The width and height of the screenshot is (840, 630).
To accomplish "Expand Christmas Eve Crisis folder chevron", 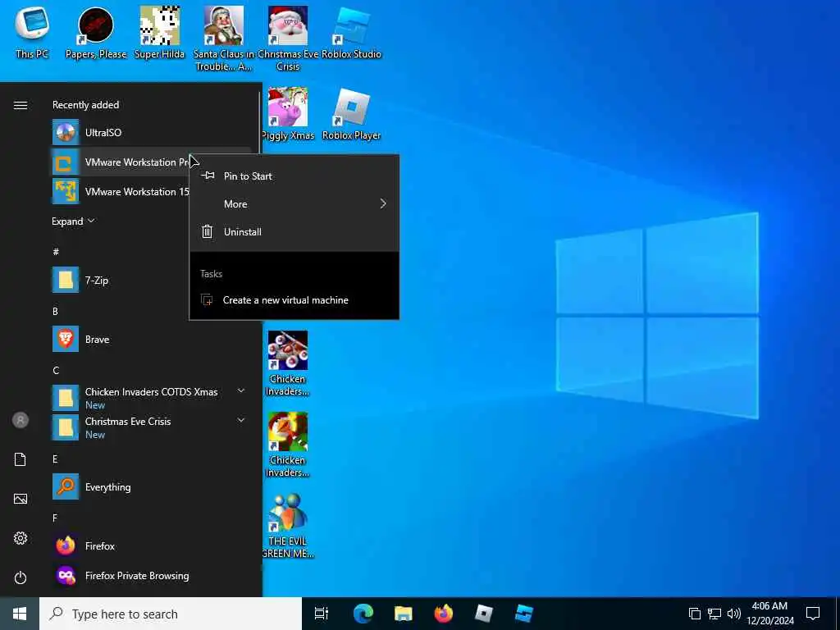I will point(241,421).
